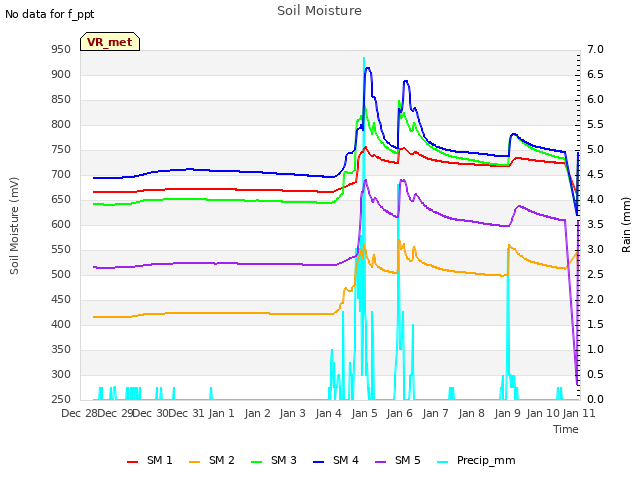Click the VR_met annotation badge
Image resolution: width=640 pixels, height=480 pixels.
point(110,42)
